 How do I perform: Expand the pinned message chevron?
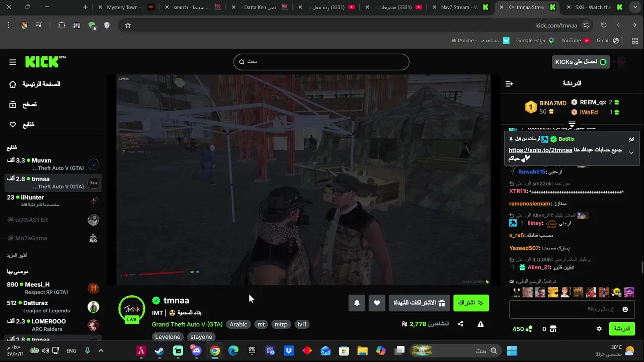(x=631, y=153)
